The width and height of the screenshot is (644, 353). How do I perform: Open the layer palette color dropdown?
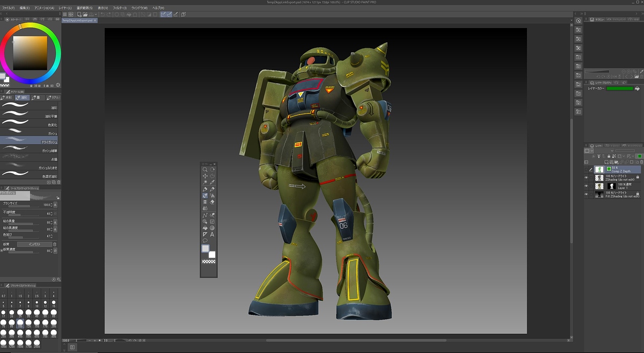(588, 150)
